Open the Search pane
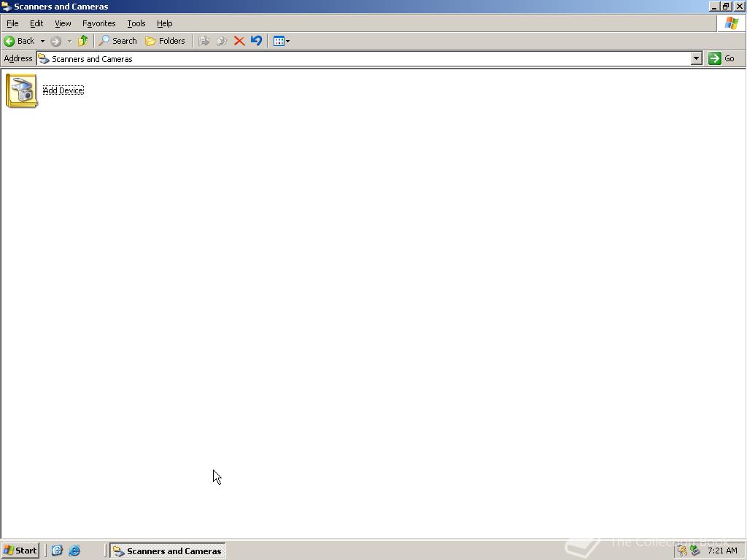 [117, 41]
